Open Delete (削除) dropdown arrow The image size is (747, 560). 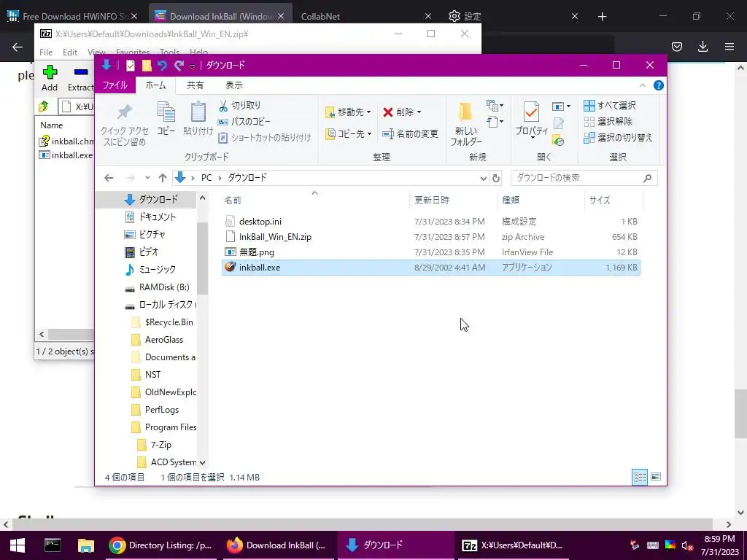[x=419, y=112]
